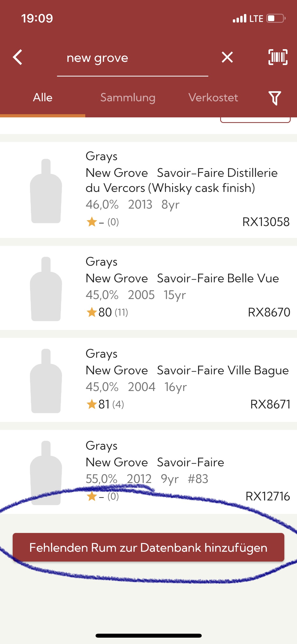The image size is (297, 644).
Task: Switch to the Sammlung tab
Action: click(128, 98)
